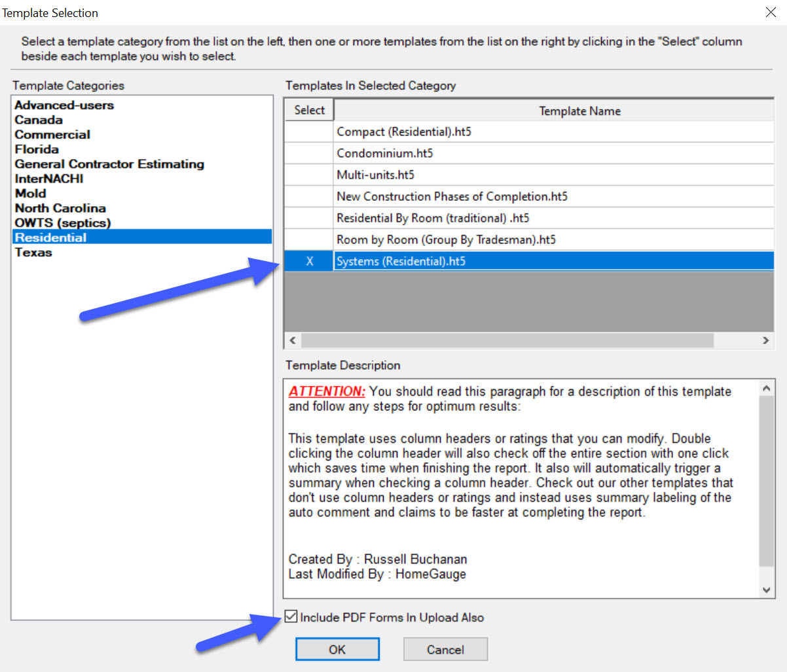Highlight Compact (Residential).ht5 template row
The image size is (787, 672).
[404, 132]
